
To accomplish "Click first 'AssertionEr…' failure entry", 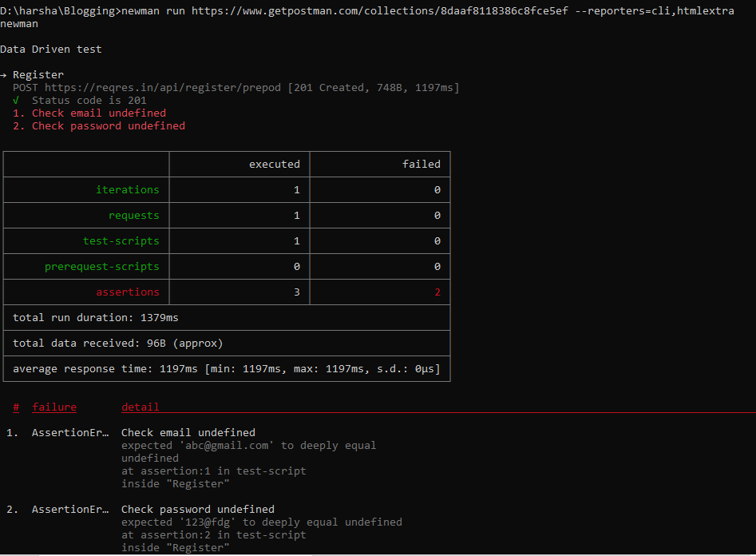I will tap(70, 432).
